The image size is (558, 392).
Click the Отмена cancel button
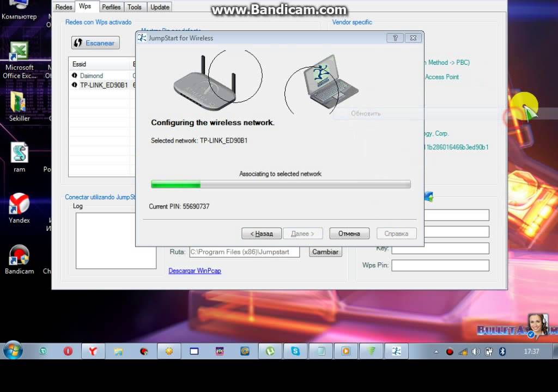(x=349, y=234)
